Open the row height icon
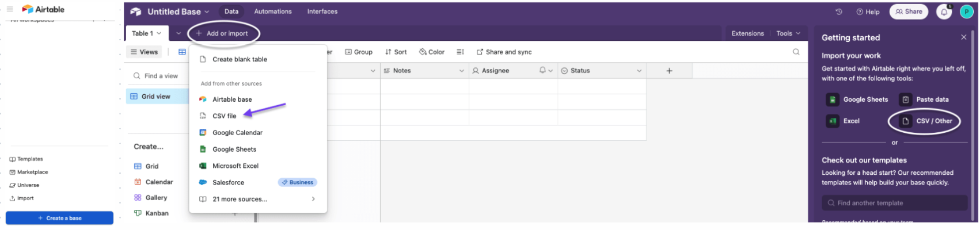This screenshot has height=230, width=980. [x=460, y=52]
